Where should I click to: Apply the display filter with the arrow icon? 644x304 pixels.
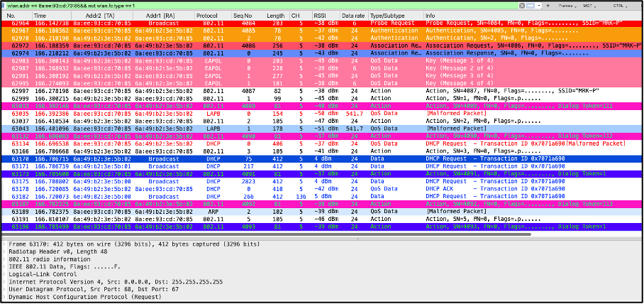529,4
